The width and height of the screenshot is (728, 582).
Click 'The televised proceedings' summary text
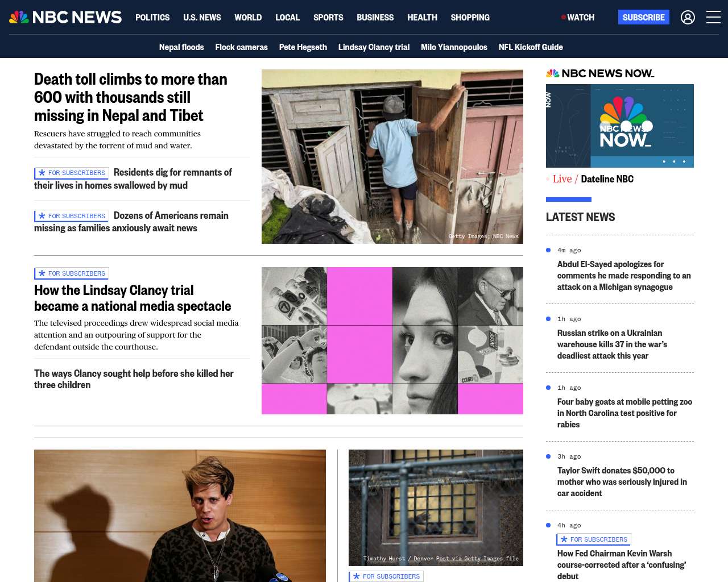(136, 335)
